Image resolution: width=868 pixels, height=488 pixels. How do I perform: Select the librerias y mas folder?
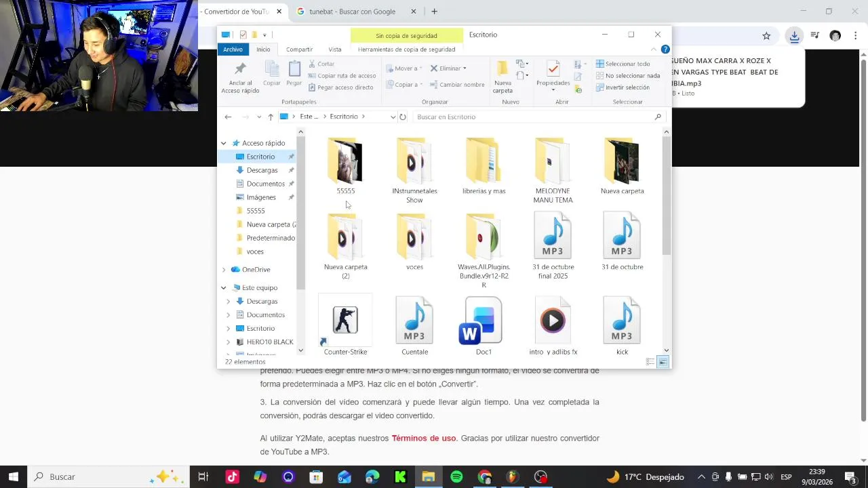click(484, 166)
